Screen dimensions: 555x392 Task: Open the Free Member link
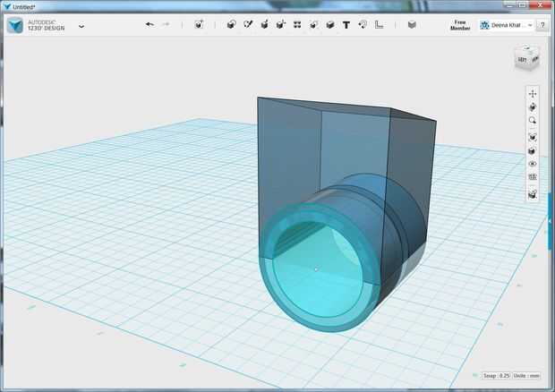click(x=460, y=25)
